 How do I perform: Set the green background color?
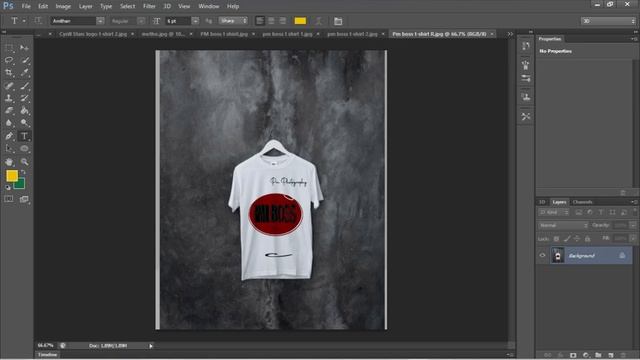pos(20,184)
